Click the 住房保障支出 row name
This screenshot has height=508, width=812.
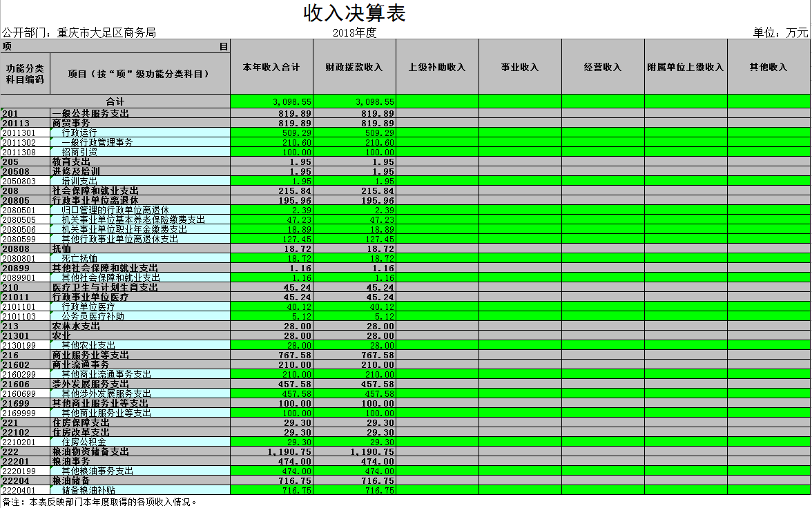(81, 422)
